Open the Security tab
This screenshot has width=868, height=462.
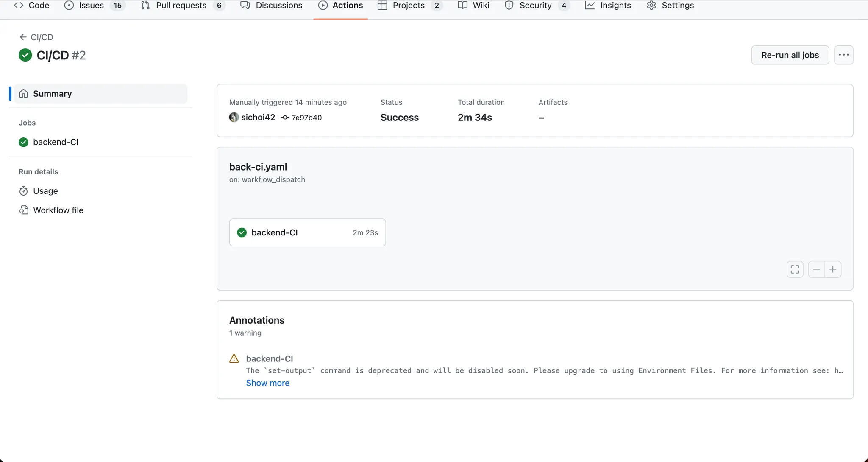(535, 6)
